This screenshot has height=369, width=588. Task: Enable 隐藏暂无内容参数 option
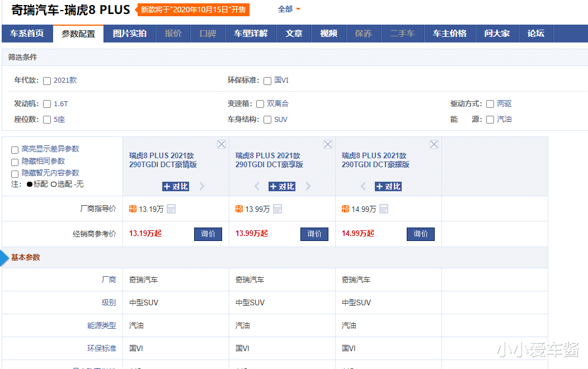coord(15,174)
